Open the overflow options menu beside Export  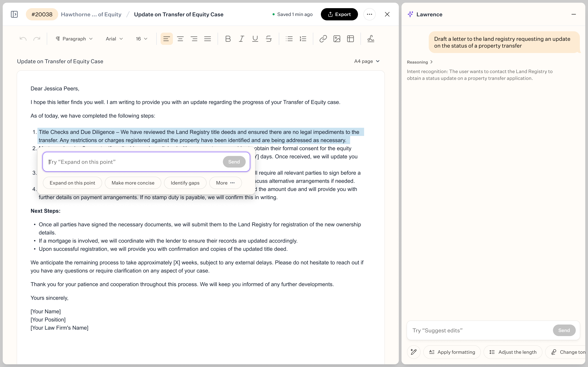click(x=369, y=14)
